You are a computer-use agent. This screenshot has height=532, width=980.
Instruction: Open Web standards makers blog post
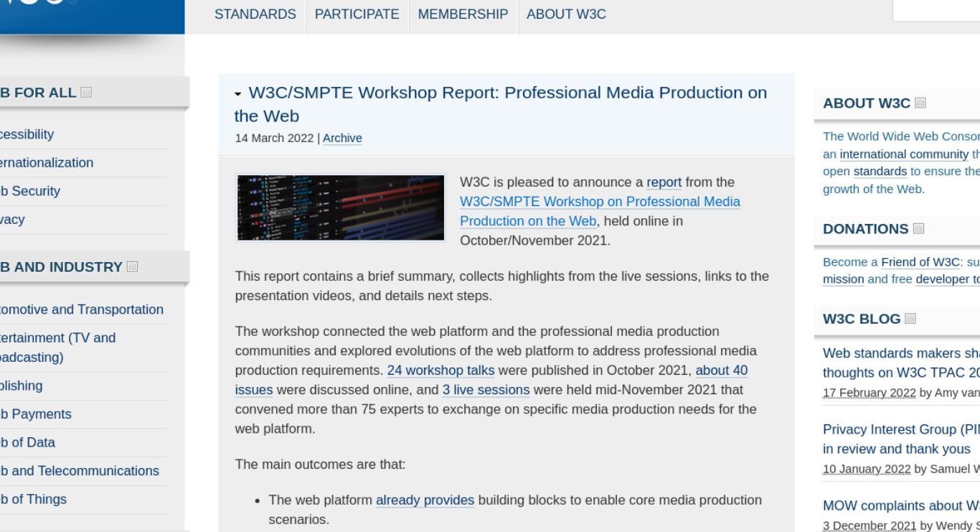coord(901,363)
